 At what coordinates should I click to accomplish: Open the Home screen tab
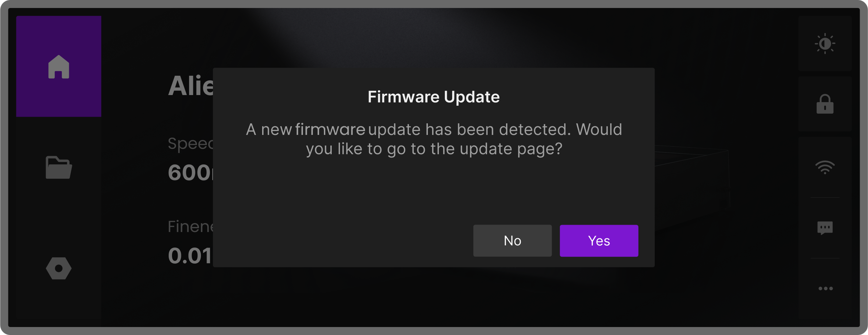point(59,67)
